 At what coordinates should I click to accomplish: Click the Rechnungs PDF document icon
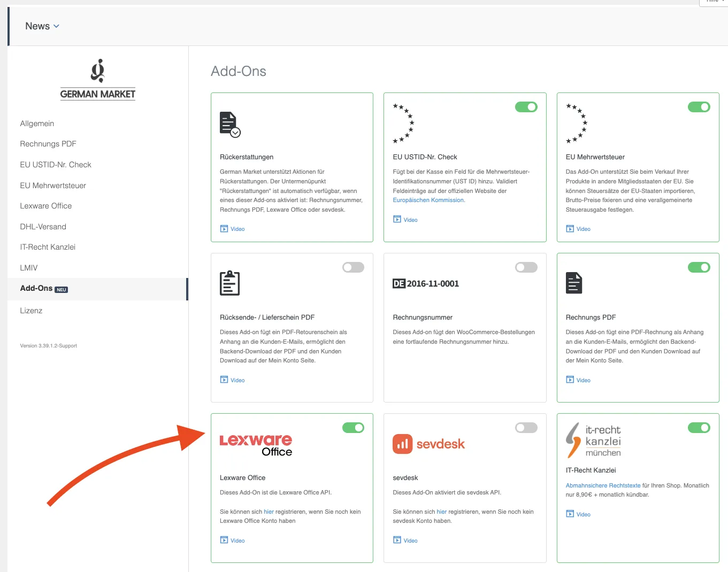(x=573, y=283)
